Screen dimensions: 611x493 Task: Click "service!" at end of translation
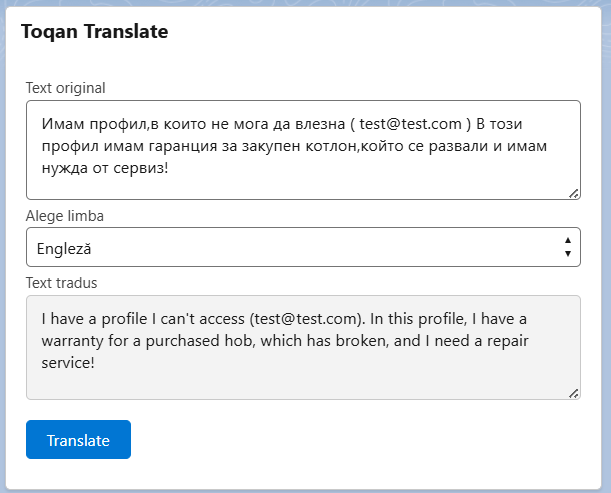[x=68, y=364]
